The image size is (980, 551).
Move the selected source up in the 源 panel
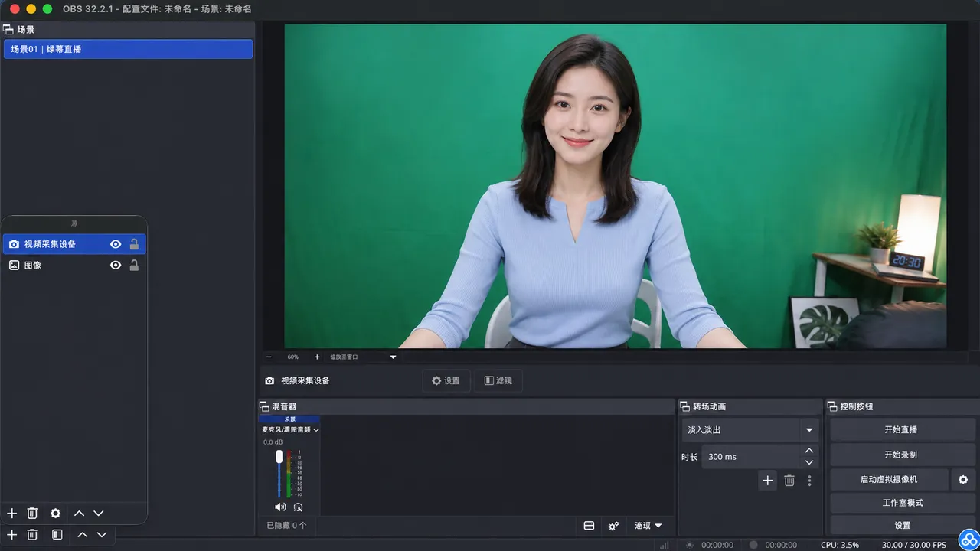79,514
